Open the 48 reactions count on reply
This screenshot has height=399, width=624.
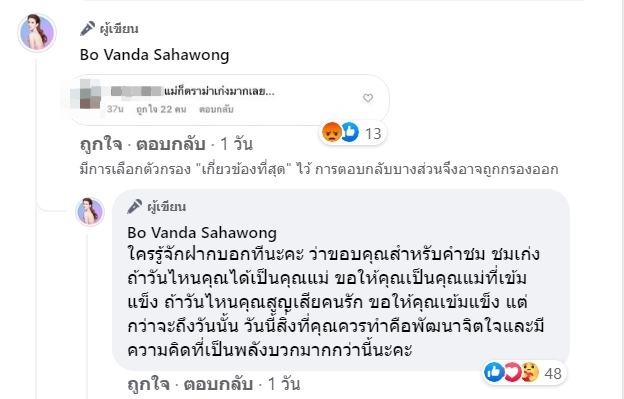click(x=553, y=374)
